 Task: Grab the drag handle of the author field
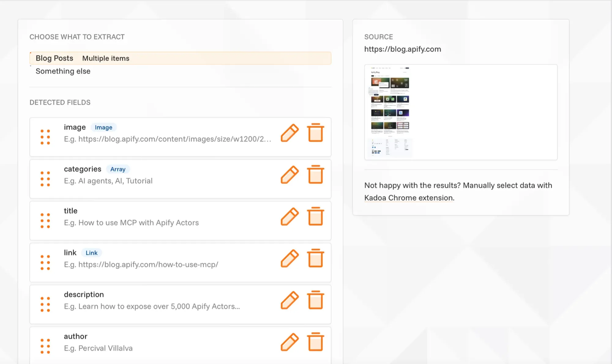coord(45,346)
